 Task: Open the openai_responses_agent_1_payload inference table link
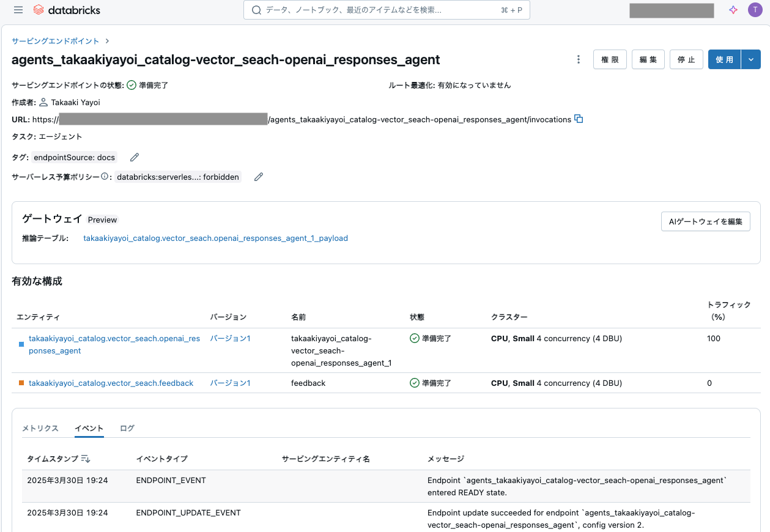(215, 238)
